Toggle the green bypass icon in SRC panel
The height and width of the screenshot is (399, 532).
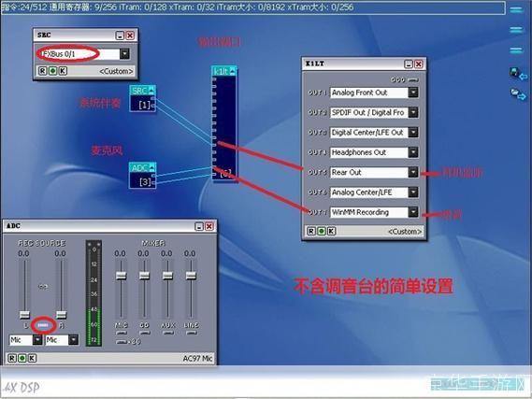pyautogui.click(x=52, y=71)
